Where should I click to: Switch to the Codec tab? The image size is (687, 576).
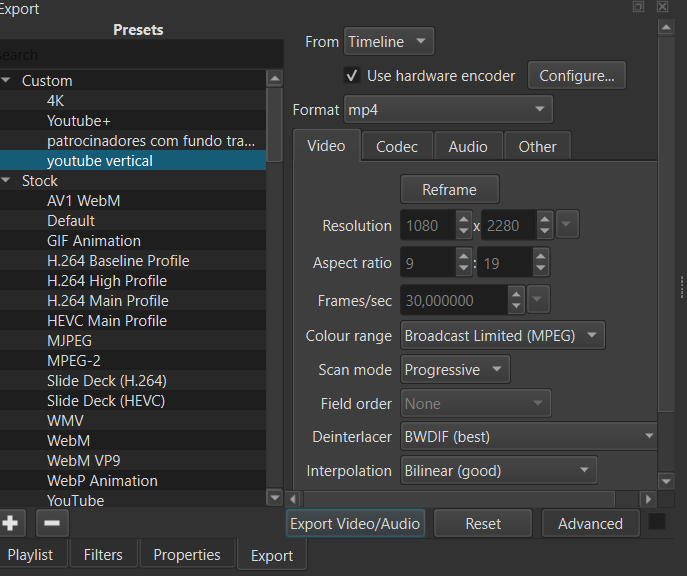tap(397, 147)
